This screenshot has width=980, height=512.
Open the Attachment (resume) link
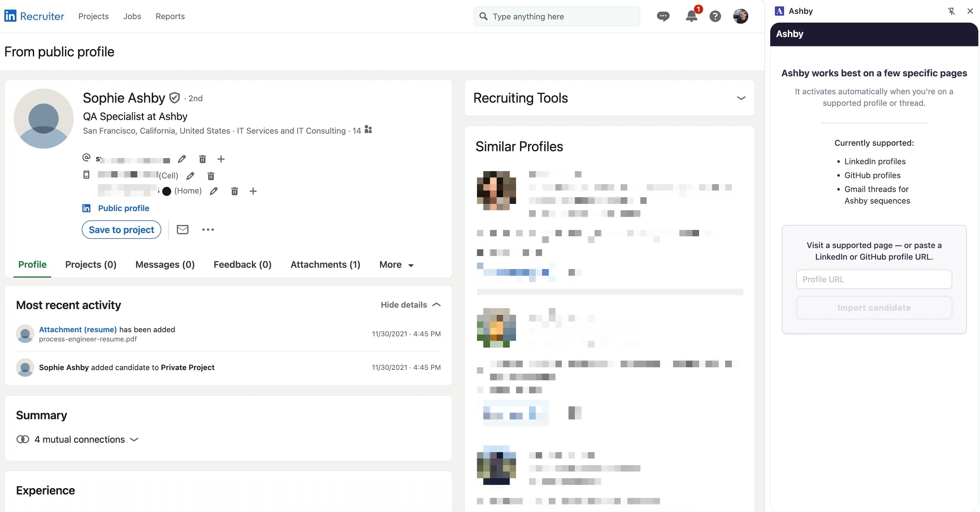click(x=77, y=329)
